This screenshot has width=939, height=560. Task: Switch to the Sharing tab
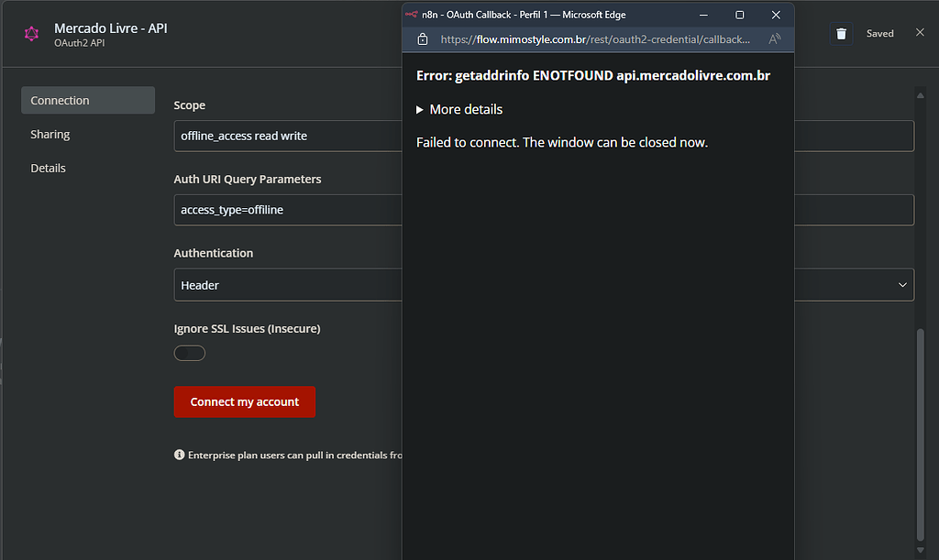(x=50, y=134)
